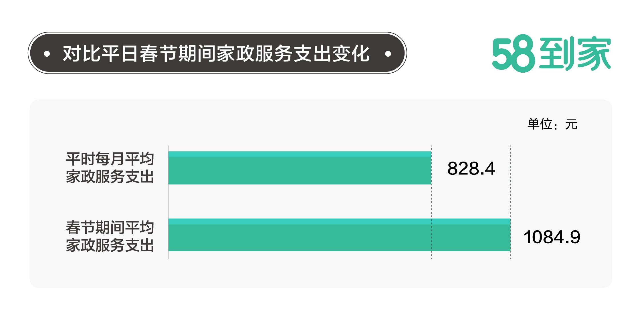Click the value 828.4
Image resolution: width=644 pixels, height=324 pixels.
tap(471, 168)
